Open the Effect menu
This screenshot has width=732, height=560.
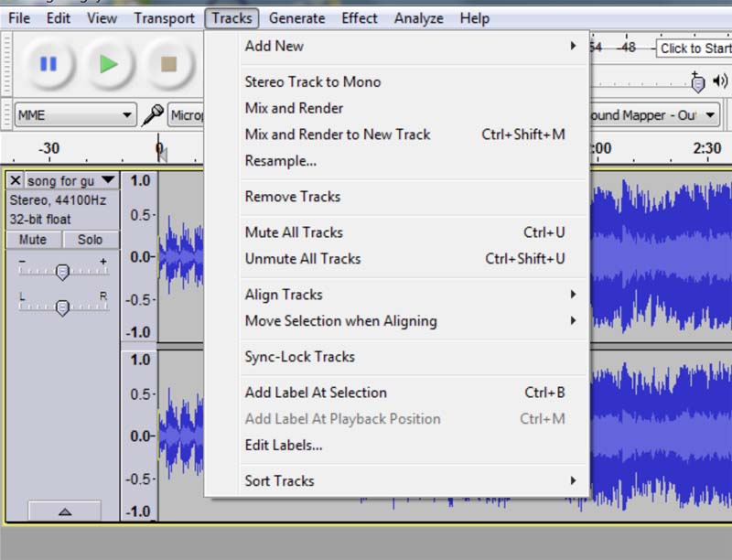click(x=360, y=18)
